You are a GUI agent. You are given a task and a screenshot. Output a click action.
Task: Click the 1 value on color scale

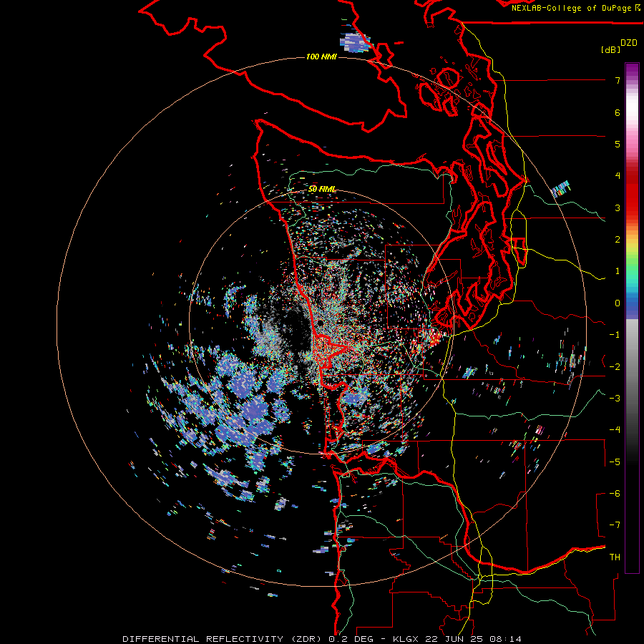(618, 271)
